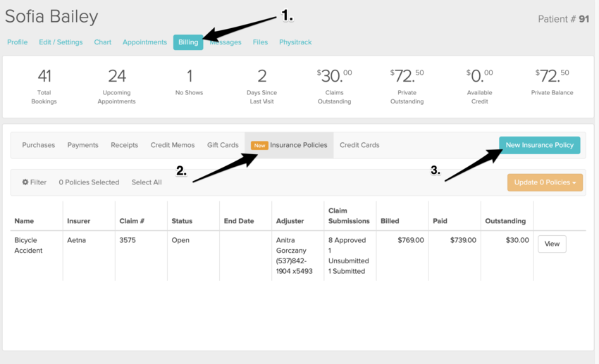The image size is (599, 364).
Task: Expand the Update 0 Policies dropdown
Action: point(544,182)
